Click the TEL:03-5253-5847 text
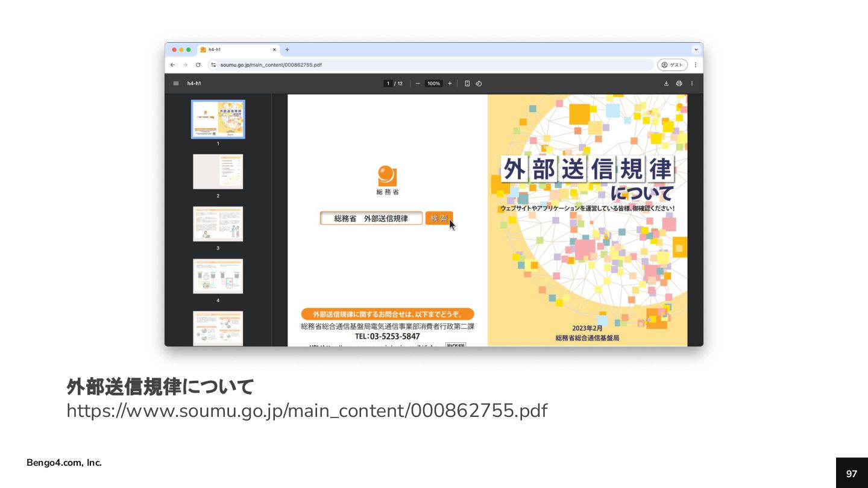Viewport: 868px width, 488px height. (388, 336)
